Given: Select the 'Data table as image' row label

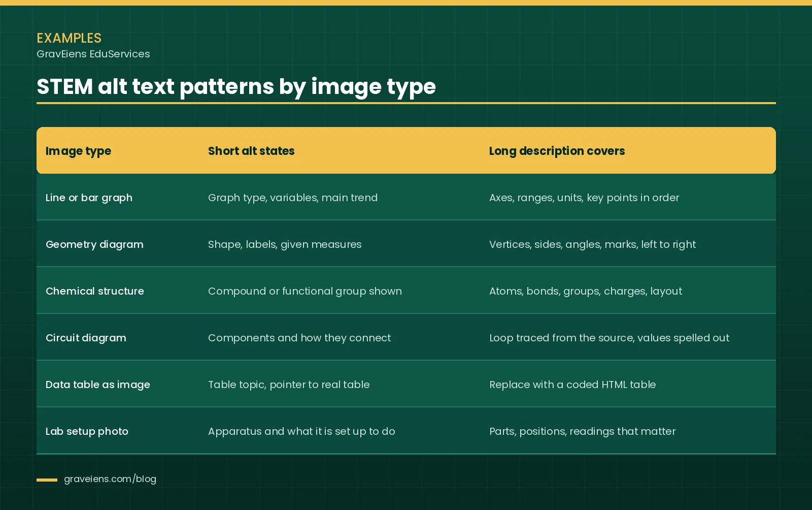Looking at the screenshot, I should point(98,385).
